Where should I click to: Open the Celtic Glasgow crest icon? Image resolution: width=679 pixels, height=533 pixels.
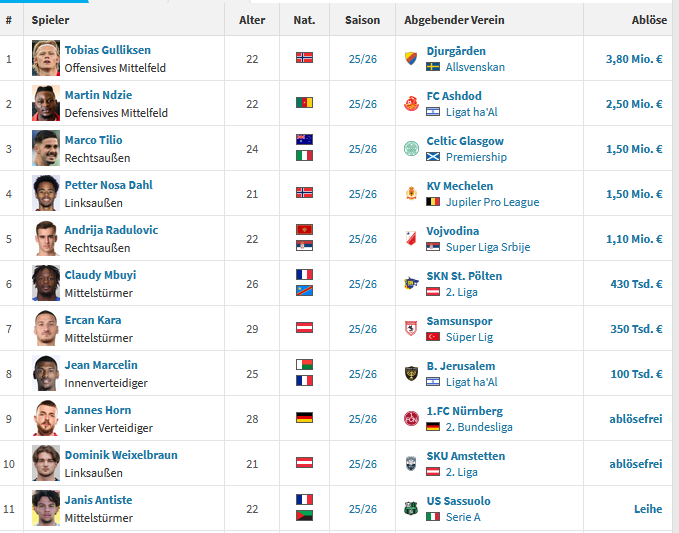tap(411, 149)
